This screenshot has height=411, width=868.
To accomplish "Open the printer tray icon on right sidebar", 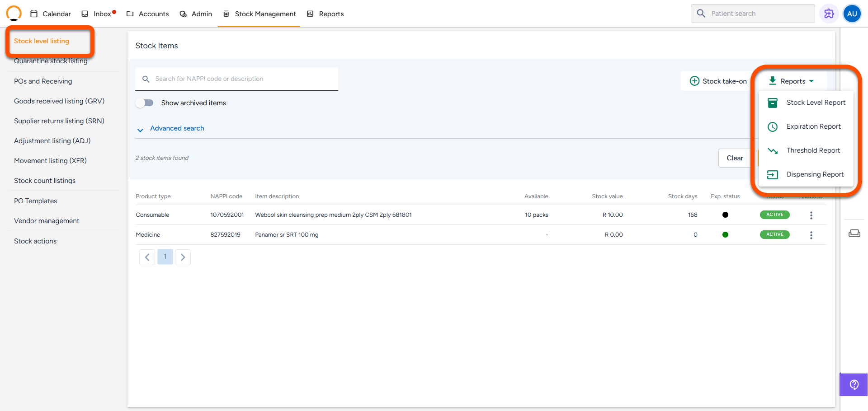I will 854,233.
